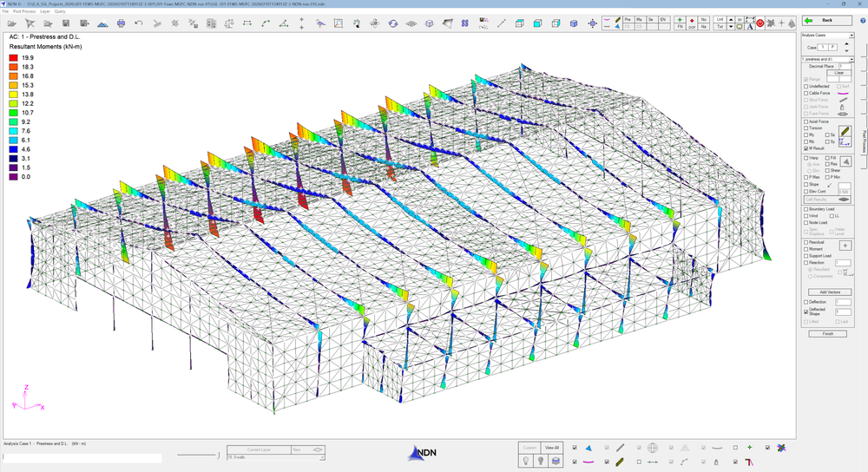868x472 pixels.
Task: Click the printer icon
Action: [122, 23]
